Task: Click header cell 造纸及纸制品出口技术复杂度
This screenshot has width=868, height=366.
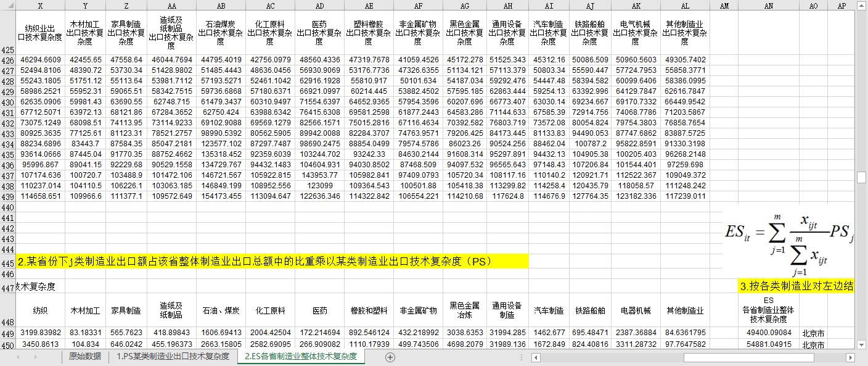Action: [x=171, y=33]
